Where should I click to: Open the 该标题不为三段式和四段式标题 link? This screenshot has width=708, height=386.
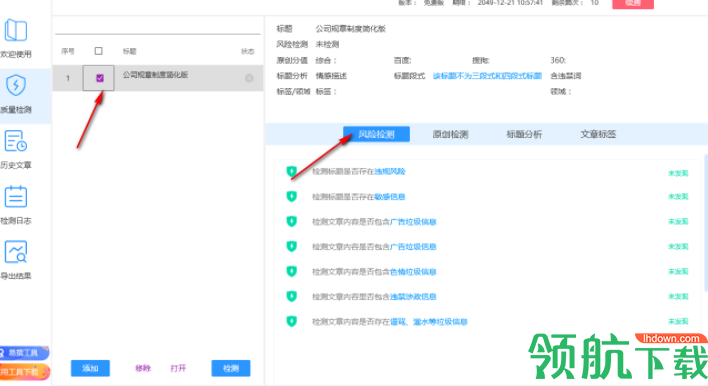[487, 76]
